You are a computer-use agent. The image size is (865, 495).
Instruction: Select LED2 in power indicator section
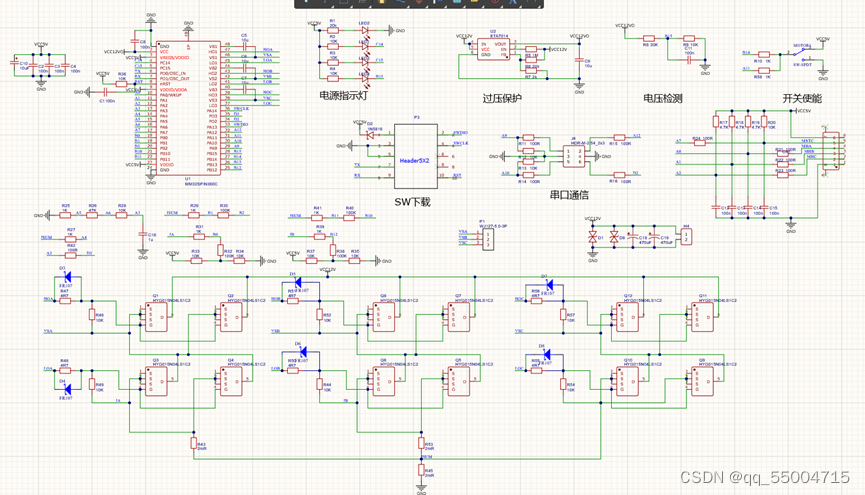click(x=364, y=30)
